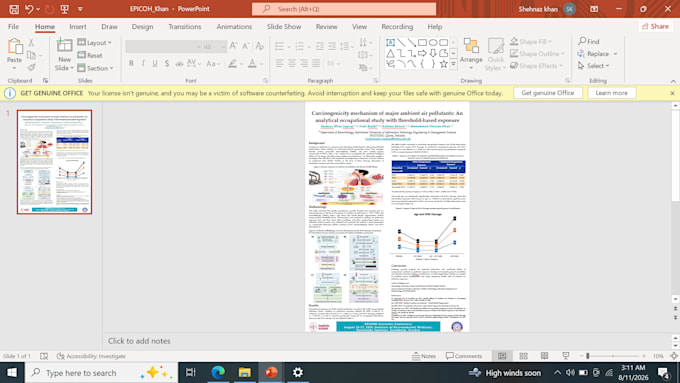Reset the slide layout
This screenshot has height=383, width=680.
(90, 55)
